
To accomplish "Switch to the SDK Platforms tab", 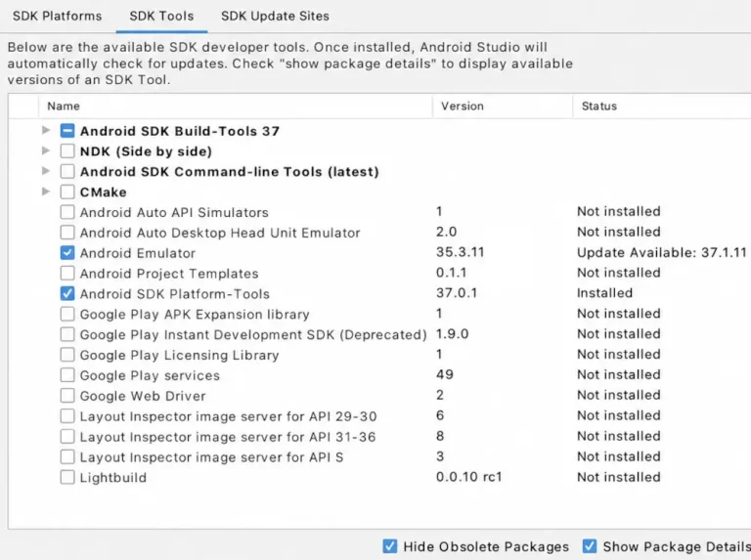I will [57, 16].
